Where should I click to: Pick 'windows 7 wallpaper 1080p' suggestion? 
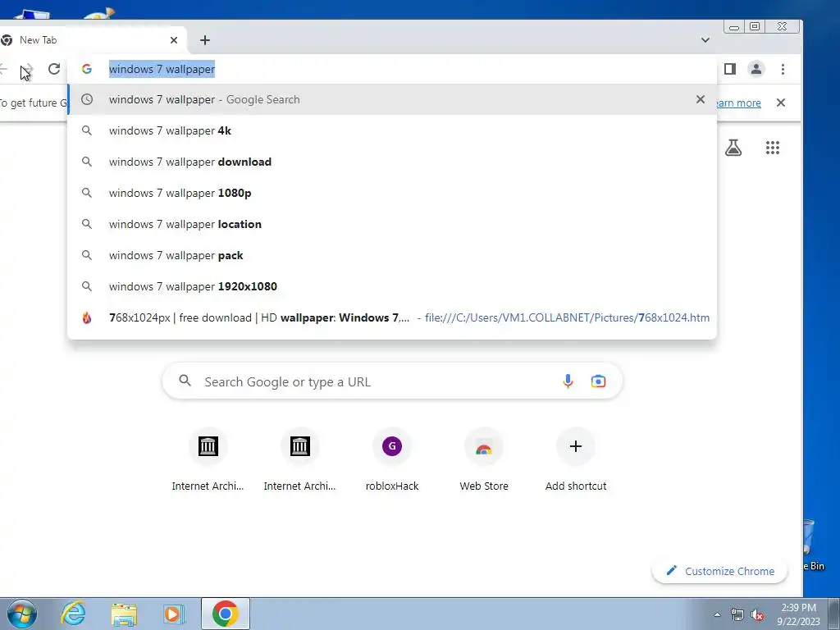(392, 193)
